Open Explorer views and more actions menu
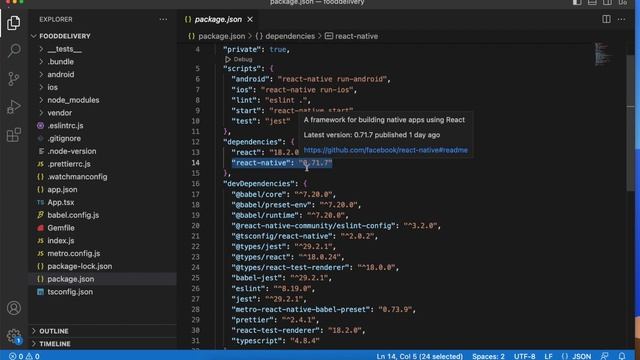The image size is (640, 360). pos(163,19)
